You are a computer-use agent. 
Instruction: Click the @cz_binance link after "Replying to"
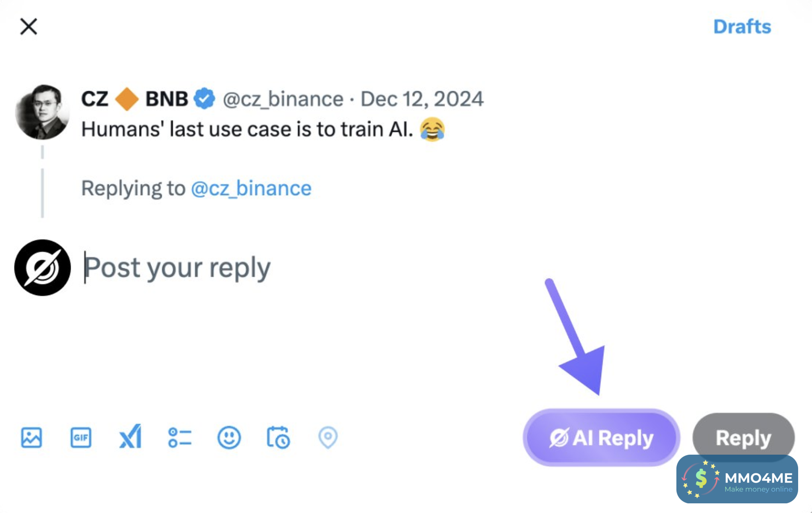[251, 188]
